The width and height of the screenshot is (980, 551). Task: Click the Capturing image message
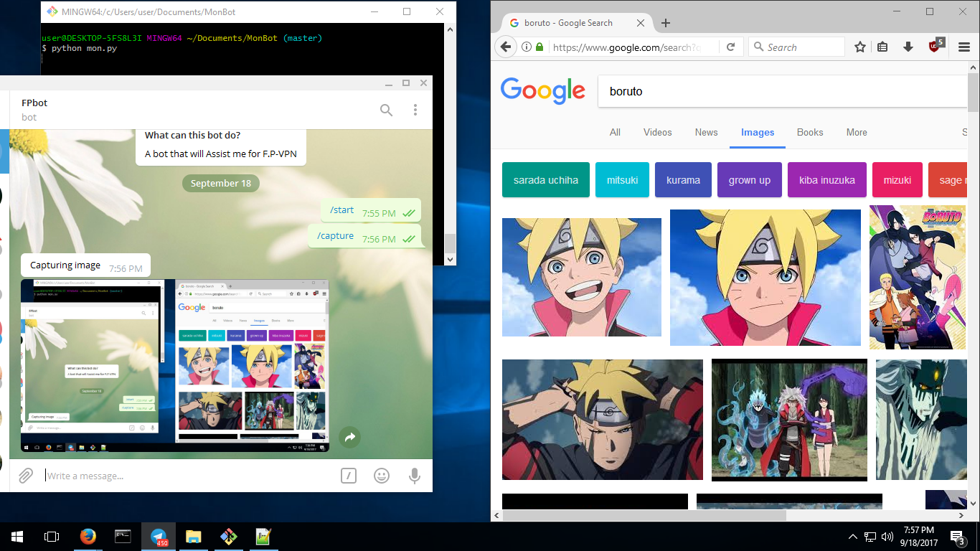coord(85,265)
